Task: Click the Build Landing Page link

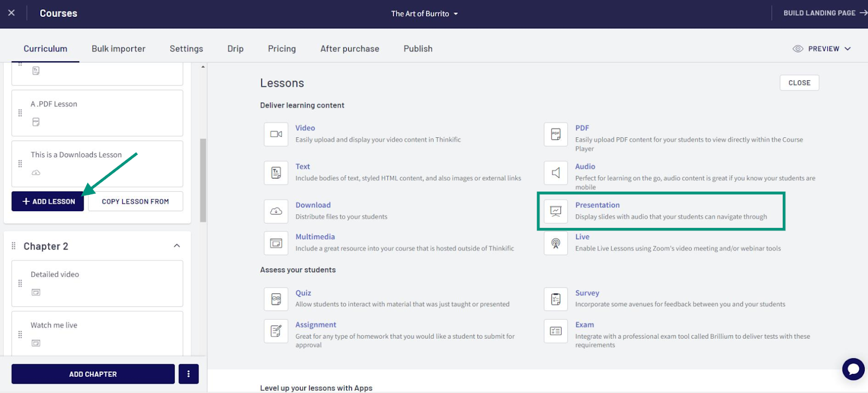Action: pyautogui.click(x=824, y=13)
